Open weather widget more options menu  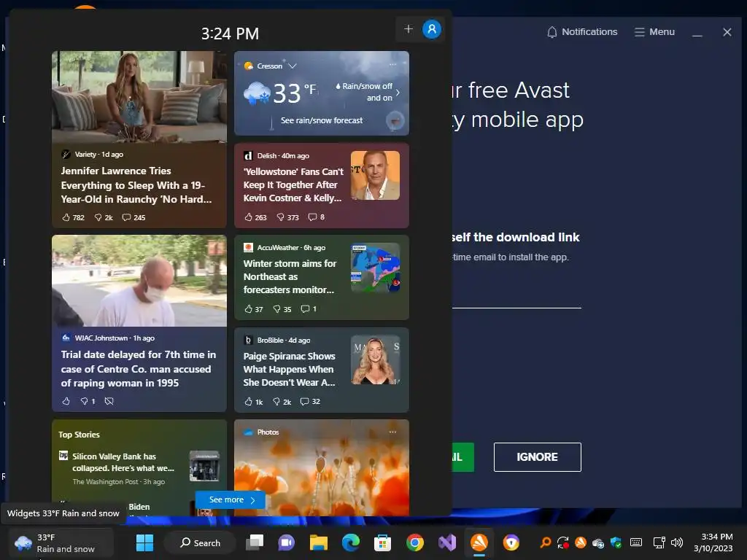click(x=392, y=64)
